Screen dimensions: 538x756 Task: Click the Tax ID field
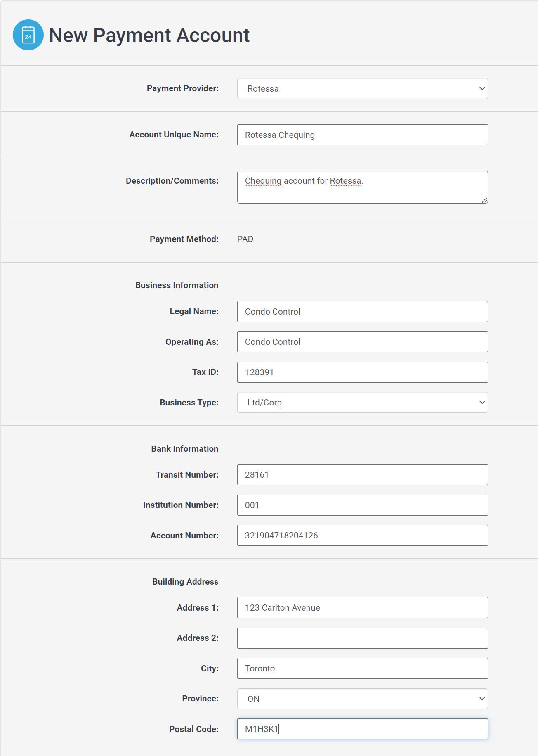tap(362, 372)
